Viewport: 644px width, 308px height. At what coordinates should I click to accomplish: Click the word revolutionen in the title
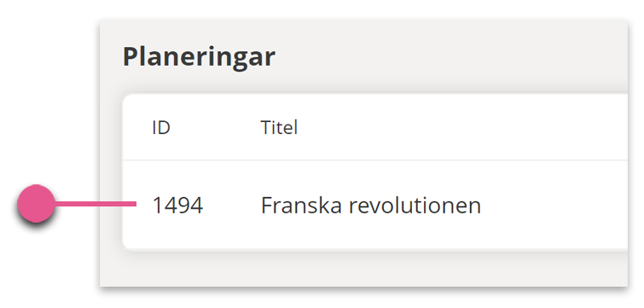click(415, 205)
